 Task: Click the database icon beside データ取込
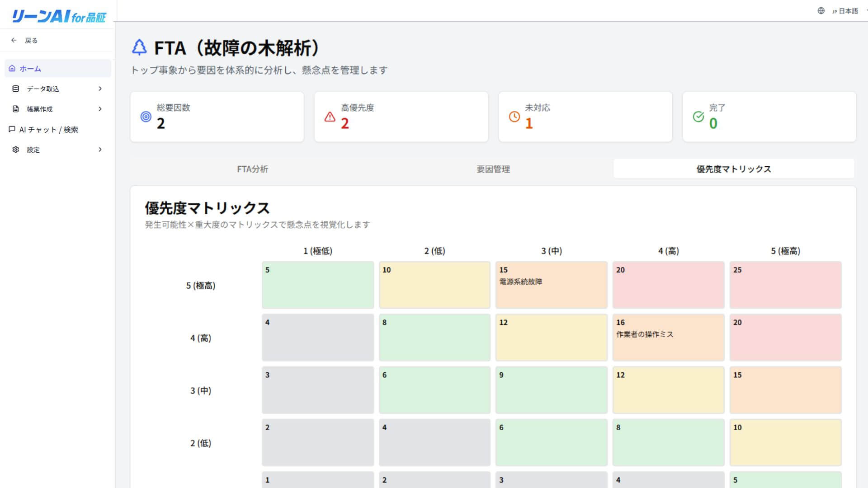point(16,89)
